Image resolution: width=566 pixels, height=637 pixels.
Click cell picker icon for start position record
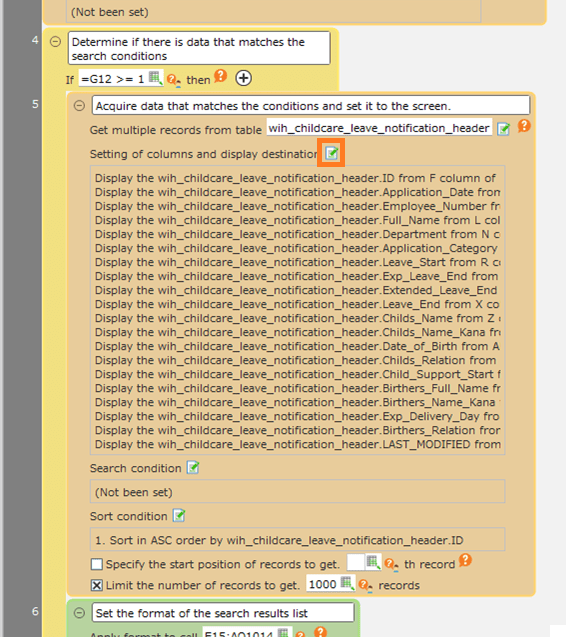coord(373,562)
